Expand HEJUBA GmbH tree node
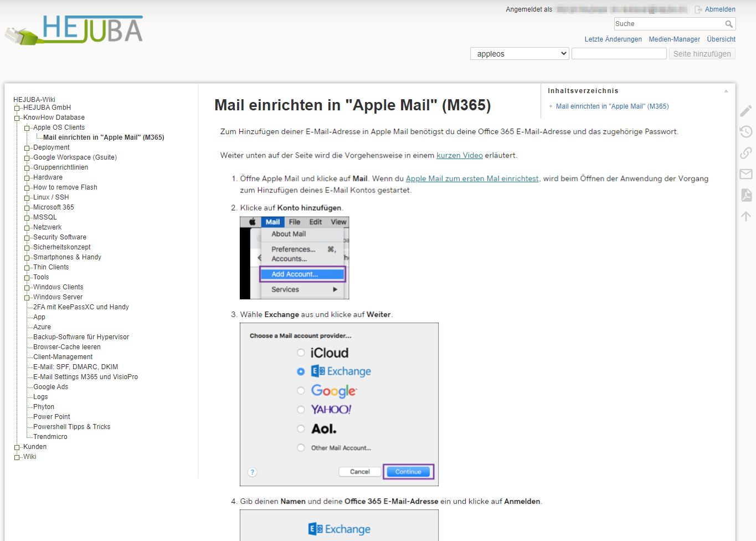 17,108
